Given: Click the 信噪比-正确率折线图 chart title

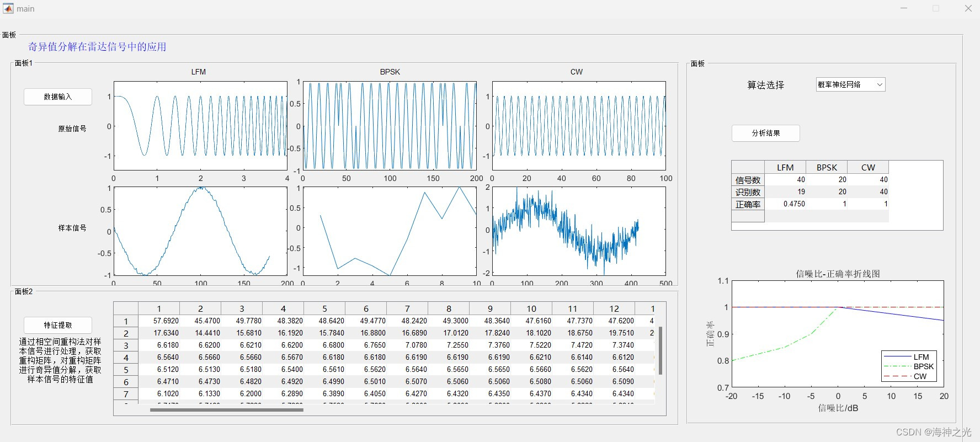Looking at the screenshot, I should coord(838,274).
